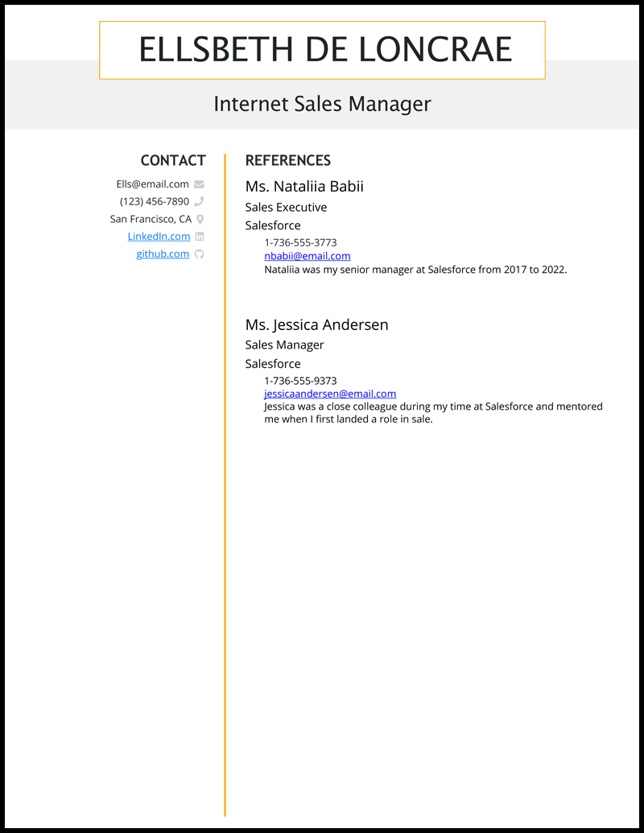The height and width of the screenshot is (833, 644).
Task: Select the 1-736-555-3773 phone number
Action: 300,243
